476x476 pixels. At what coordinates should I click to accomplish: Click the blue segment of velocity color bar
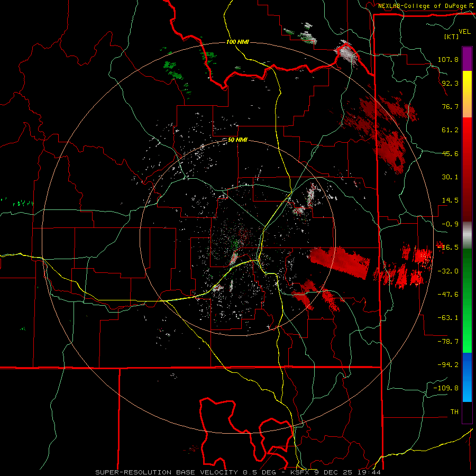point(467,377)
